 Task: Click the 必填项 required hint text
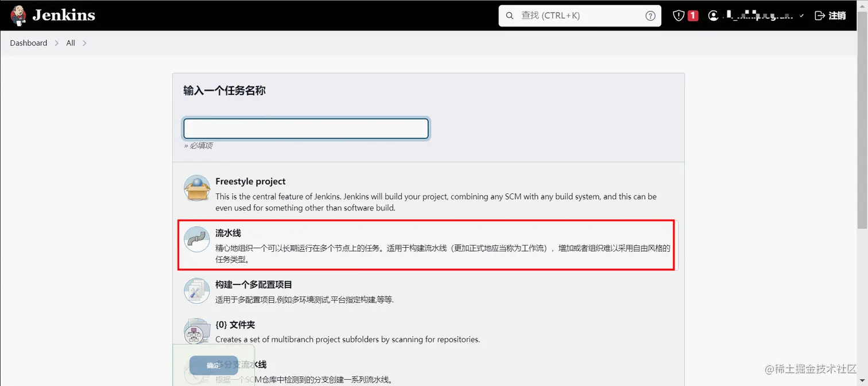[198, 146]
